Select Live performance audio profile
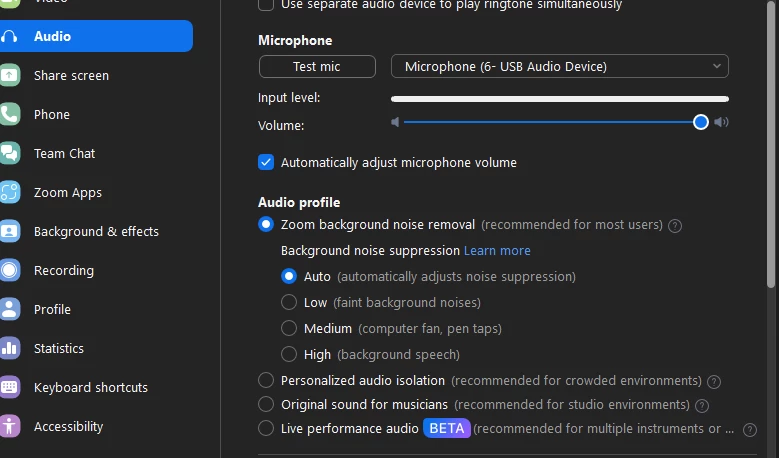This screenshot has height=458, width=779. (x=266, y=428)
